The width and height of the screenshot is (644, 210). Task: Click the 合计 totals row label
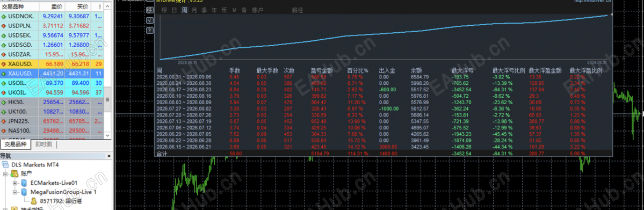point(162,153)
